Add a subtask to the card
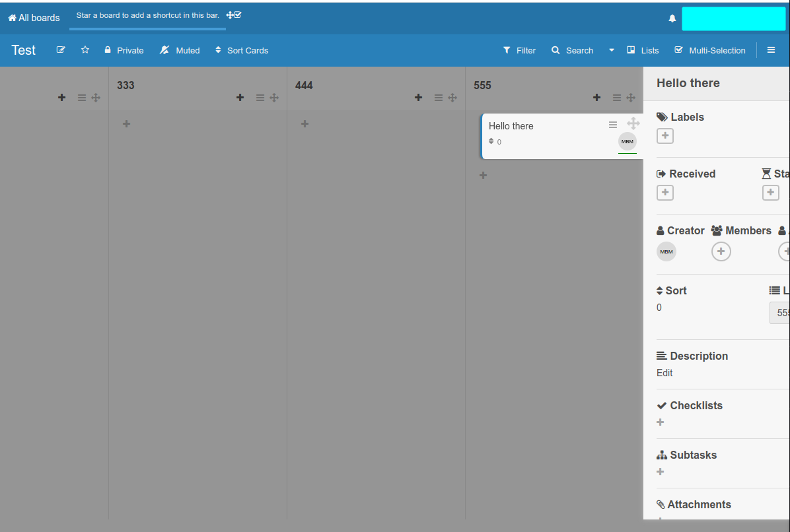 tap(661, 471)
